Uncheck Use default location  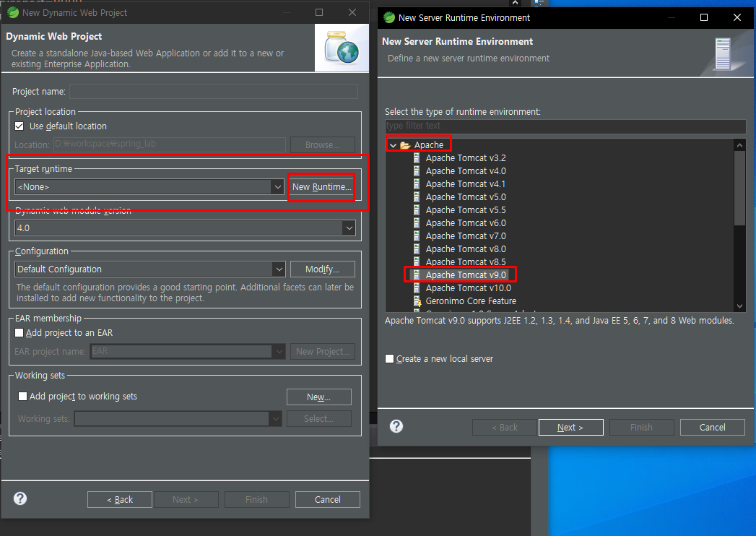click(x=19, y=126)
